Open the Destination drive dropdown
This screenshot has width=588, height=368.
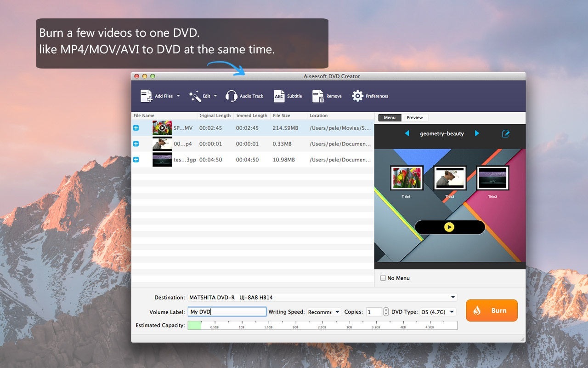pyautogui.click(x=452, y=298)
